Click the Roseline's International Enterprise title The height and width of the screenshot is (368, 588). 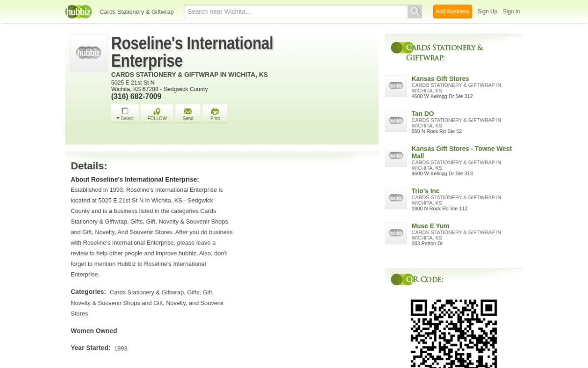pyautogui.click(x=192, y=52)
